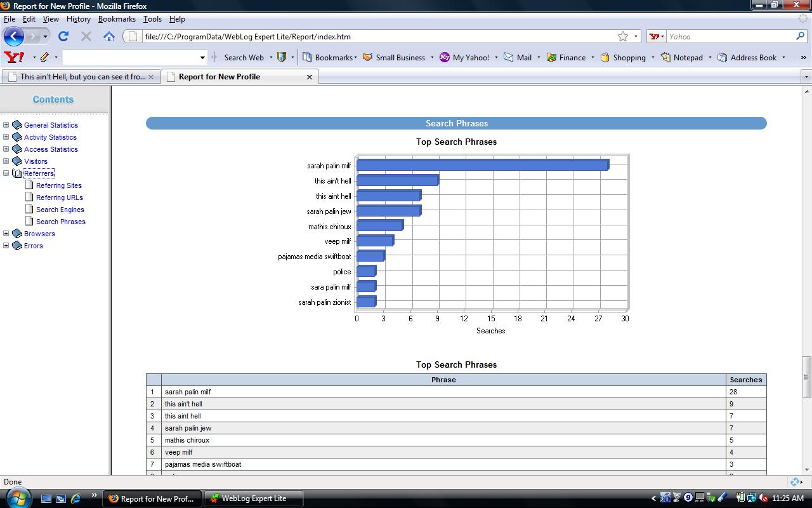Bookmark this page using the star icon

[623, 36]
